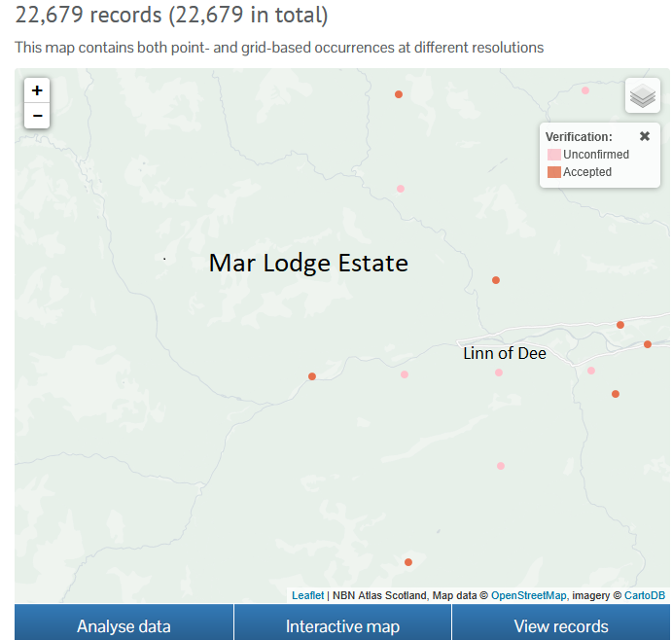
Task: Follow the OpenStreetMap link
Action: click(x=529, y=595)
